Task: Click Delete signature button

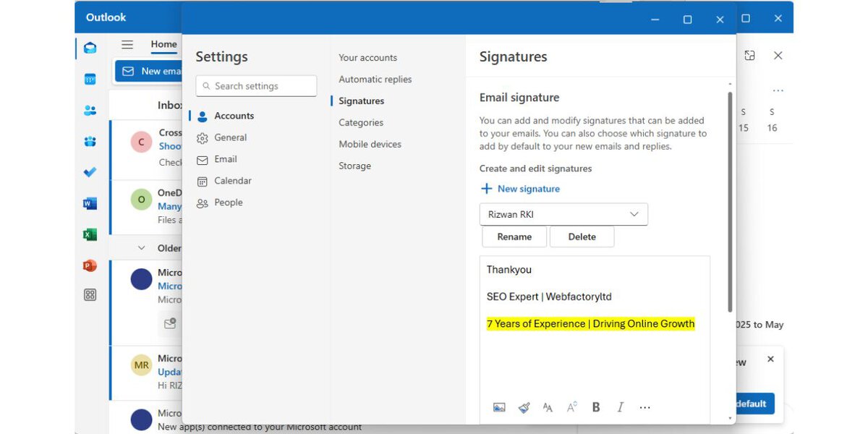Action: point(582,237)
